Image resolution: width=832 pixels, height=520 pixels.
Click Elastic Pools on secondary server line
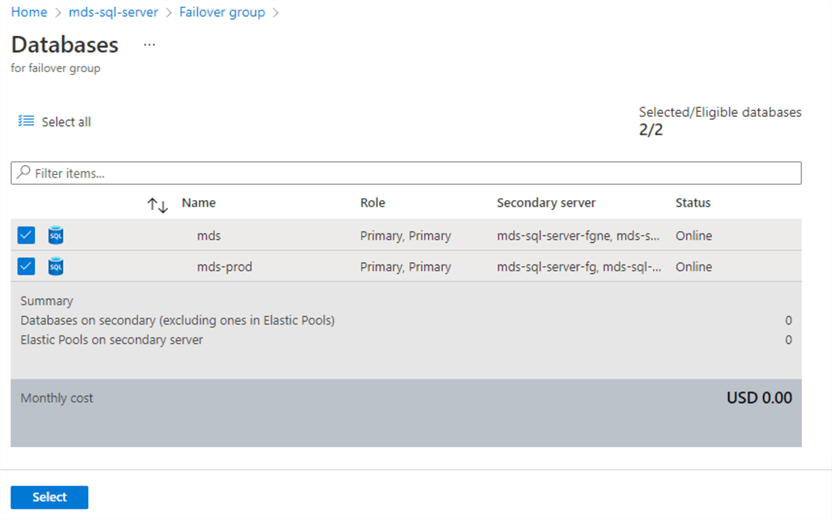(111, 340)
